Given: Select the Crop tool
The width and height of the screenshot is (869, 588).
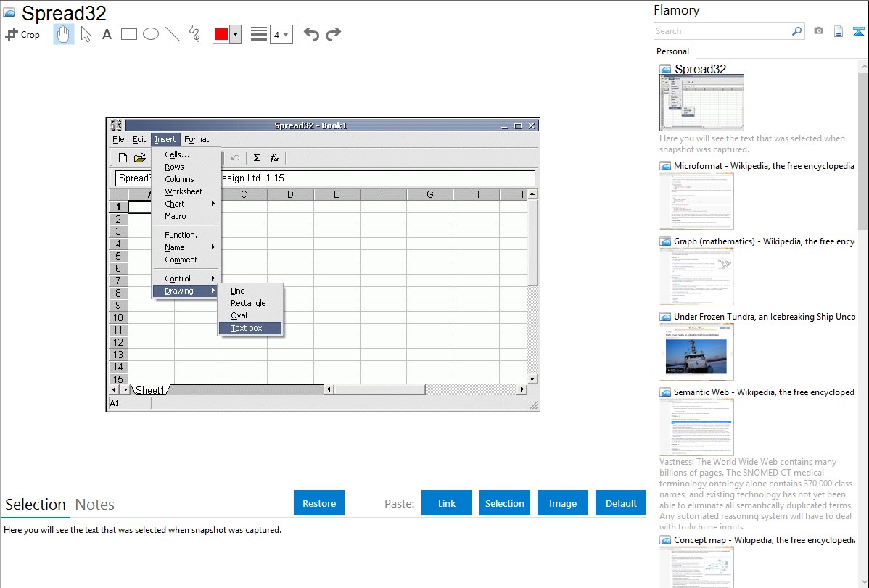Looking at the screenshot, I should pos(22,34).
